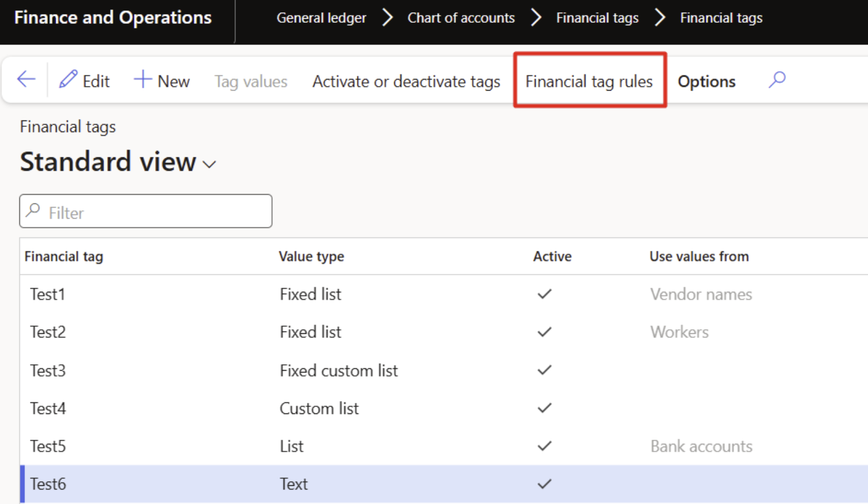Toggle the Active checkmark for Test1
This screenshot has width=868, height=504.
(545, 294)
